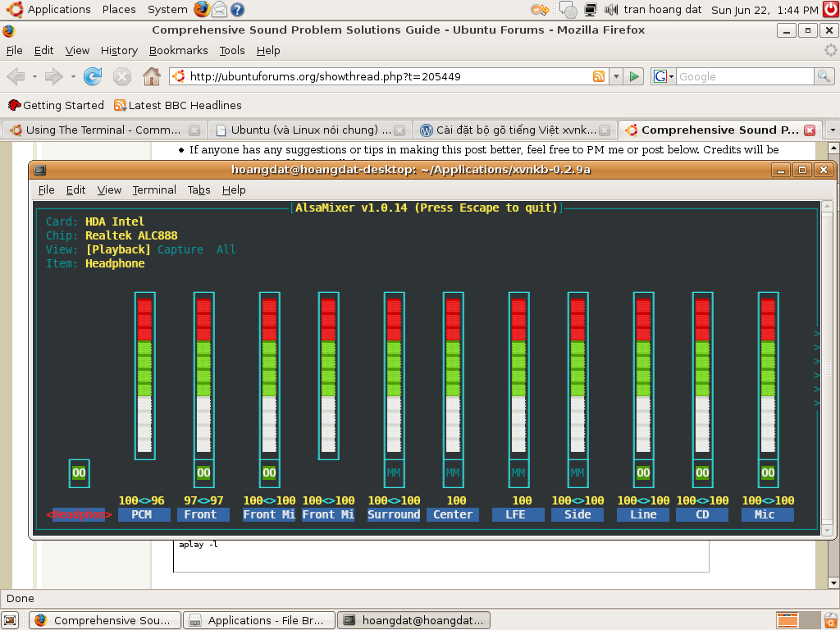Open the back history dropdown arrow
The height and width of the screenshot is (630, 840).
point(34,76)
